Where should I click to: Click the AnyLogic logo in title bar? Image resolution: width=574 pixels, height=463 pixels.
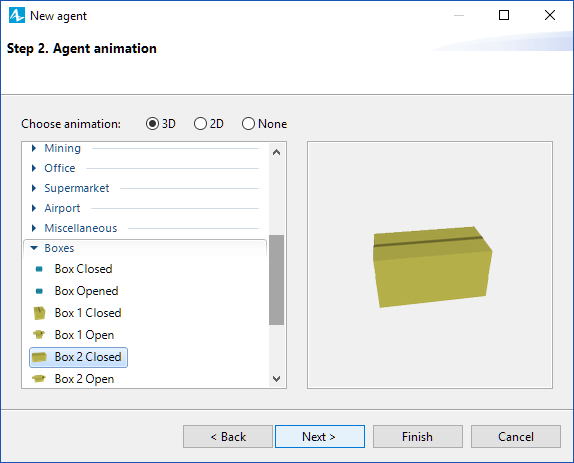tap(17, 15)
